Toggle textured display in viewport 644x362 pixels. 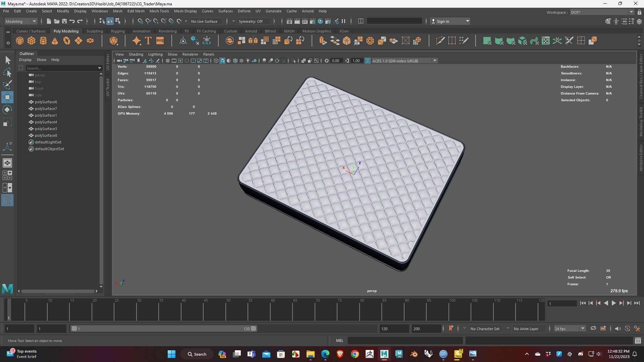(241, 61)
